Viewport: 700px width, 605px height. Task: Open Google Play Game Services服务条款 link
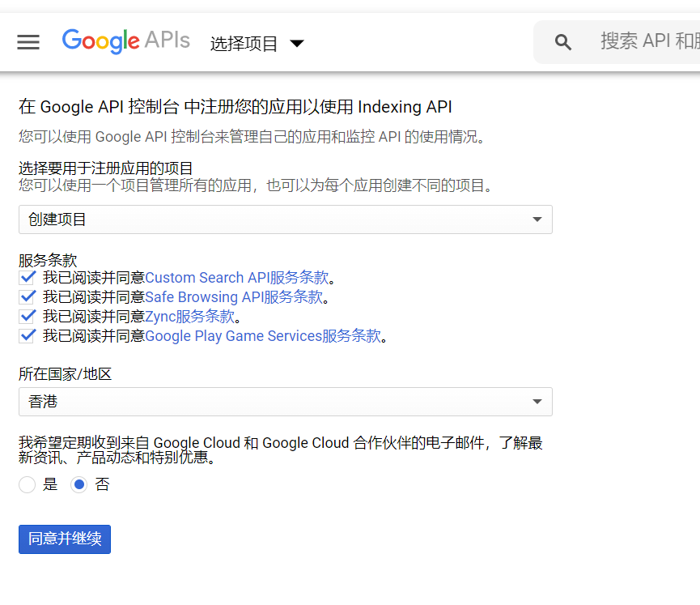(263, 335)
